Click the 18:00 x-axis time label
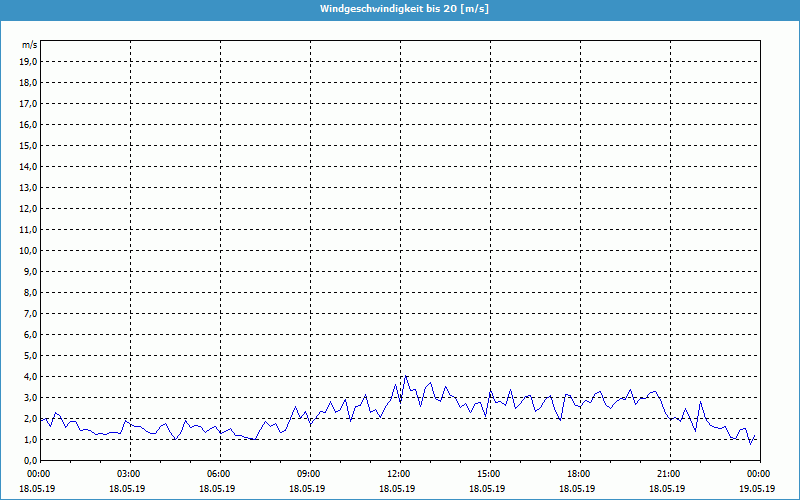Screen dimensions: 800x500 point(578,474)
